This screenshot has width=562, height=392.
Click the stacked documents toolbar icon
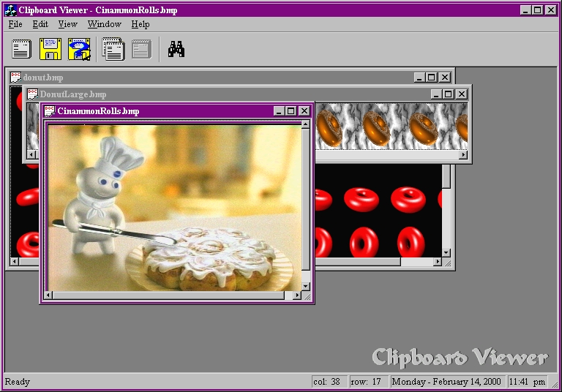coord(113,49)
